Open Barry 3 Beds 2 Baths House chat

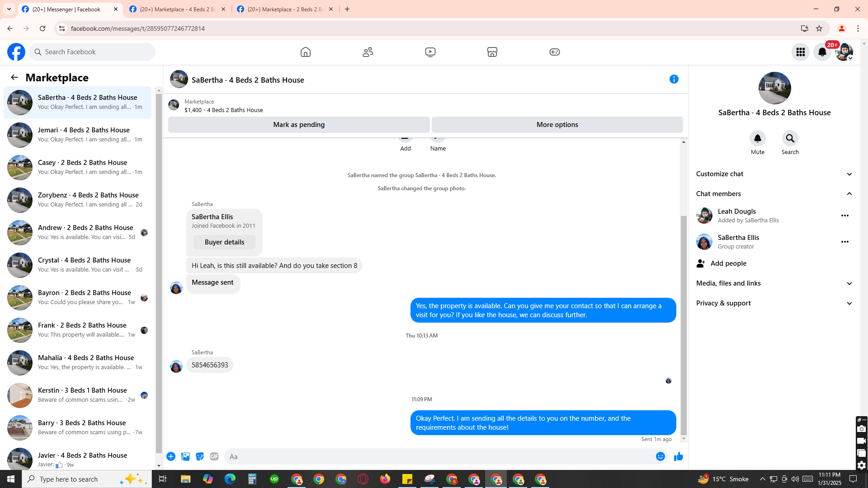coord(78,428)
